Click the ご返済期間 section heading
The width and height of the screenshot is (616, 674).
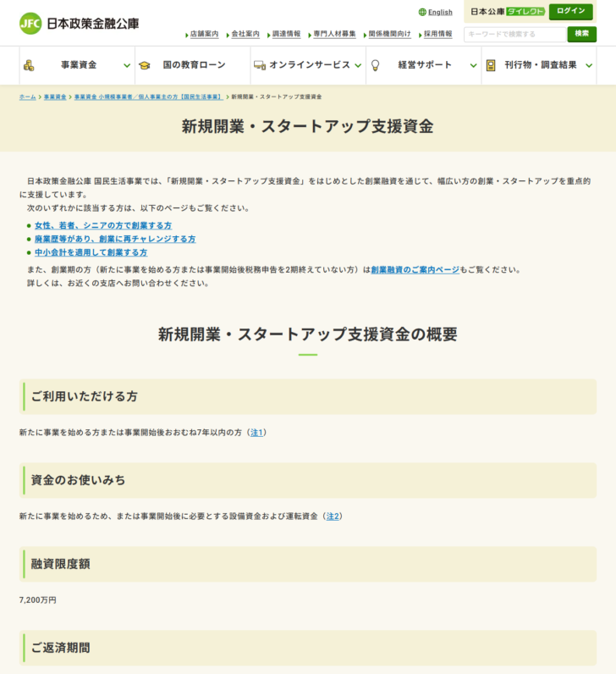click(61, 648)
